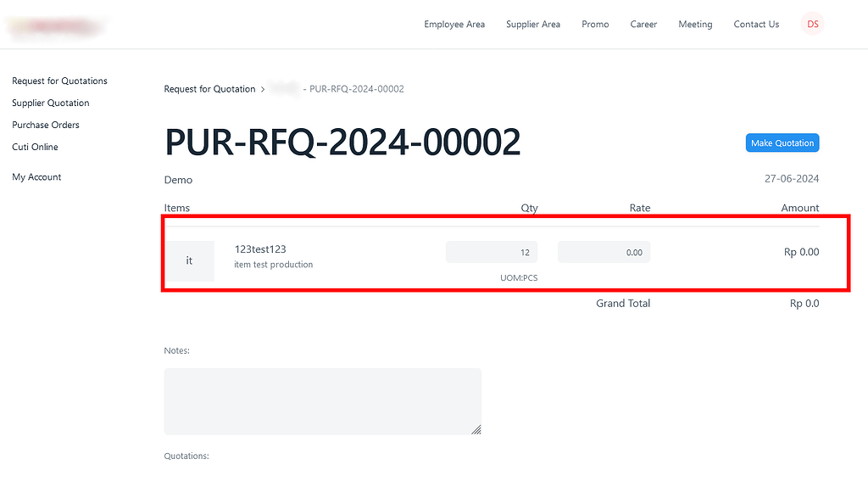The height and width of the screenshot is (503, 868).
Task: Click the Make Quotation button
Action: coord(782,143)
